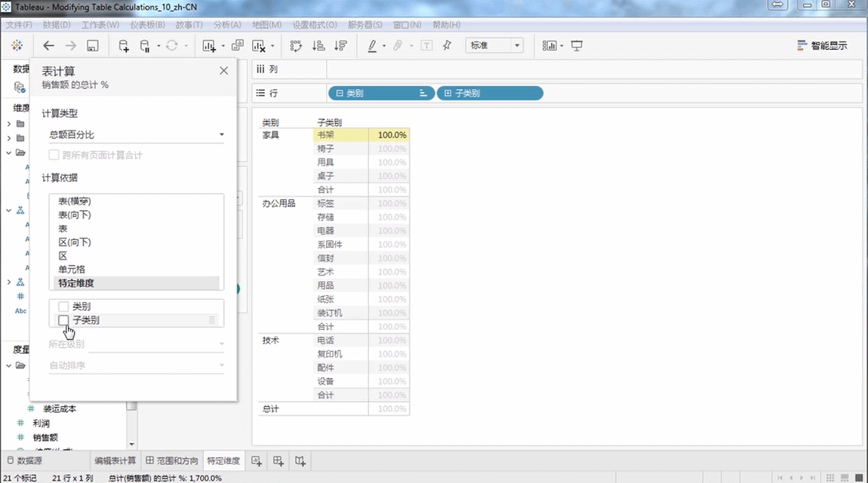Click the swap rows and columns icon
868x483 pixels.
[296, 46]
